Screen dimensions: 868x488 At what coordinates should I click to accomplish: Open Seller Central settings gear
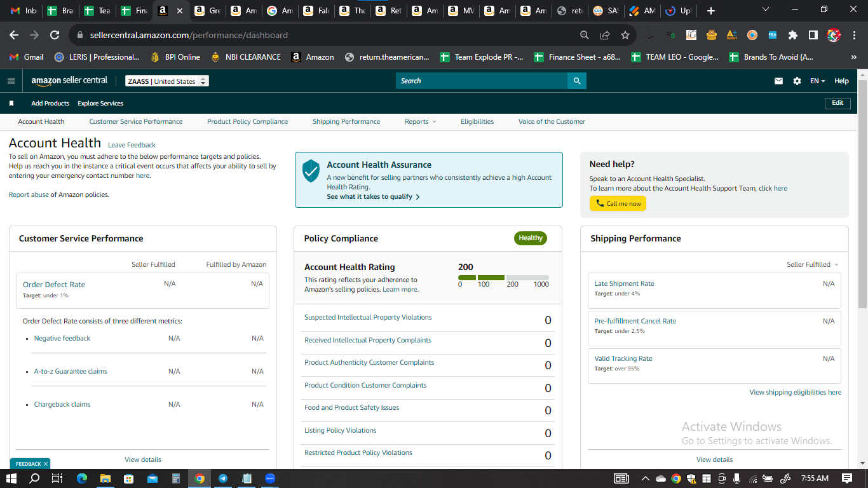[797, 81]
